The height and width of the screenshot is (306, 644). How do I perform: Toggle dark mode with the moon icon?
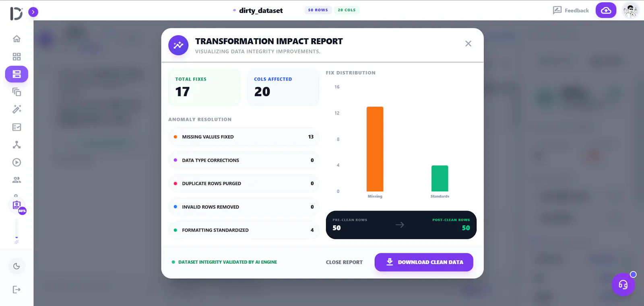(x=17, y=266)
